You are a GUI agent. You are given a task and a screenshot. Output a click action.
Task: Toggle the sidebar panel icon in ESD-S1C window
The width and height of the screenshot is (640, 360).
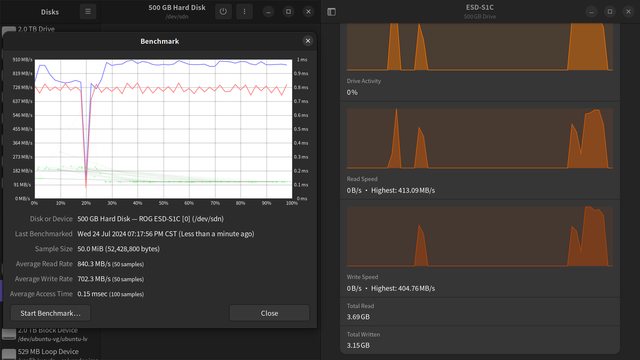pyautogui.click(x=331, y=12)
